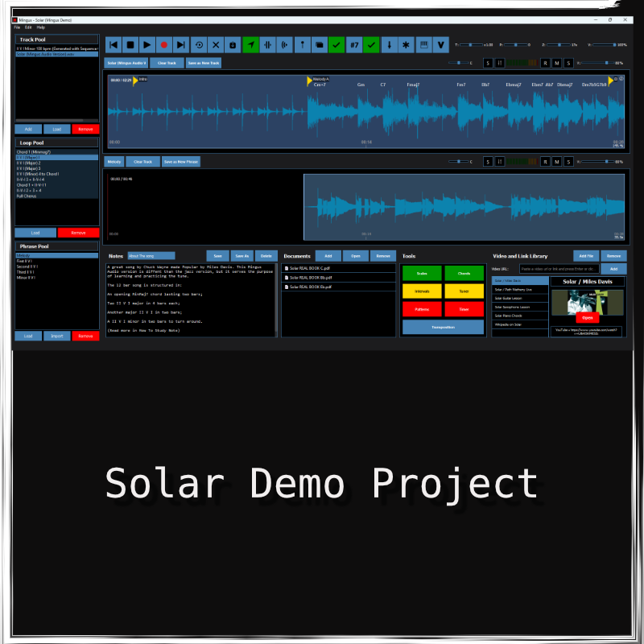Click the X icon in the toolbar
Viewport: 644px width, 644px height.
pos(216,45)
